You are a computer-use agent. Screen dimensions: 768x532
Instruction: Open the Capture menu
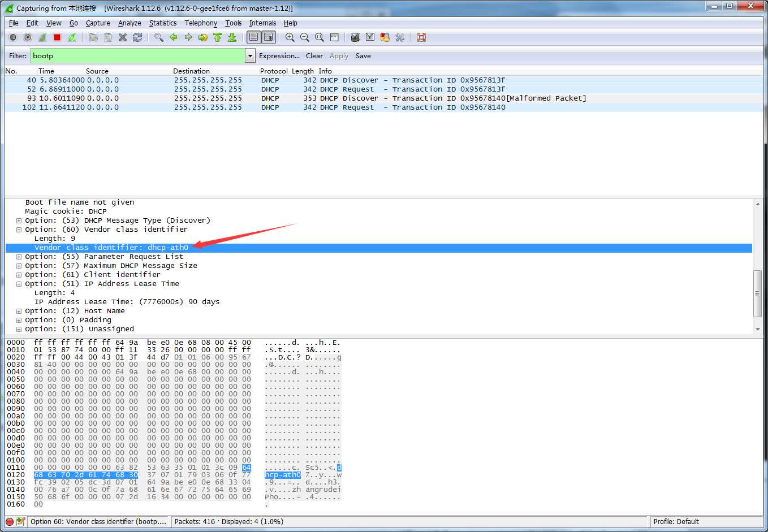tap(98, 23)
